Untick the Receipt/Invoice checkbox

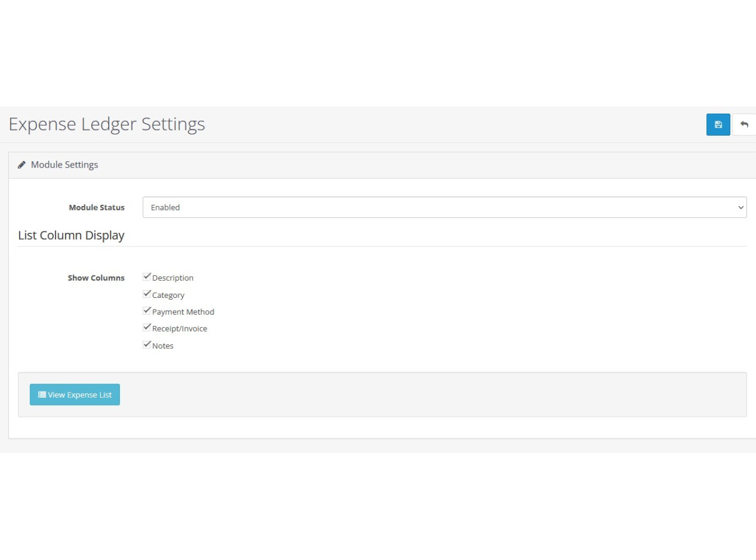147,328
